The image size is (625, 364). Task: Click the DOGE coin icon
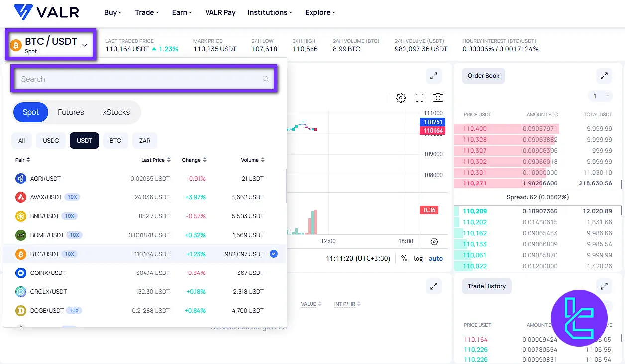21,310
